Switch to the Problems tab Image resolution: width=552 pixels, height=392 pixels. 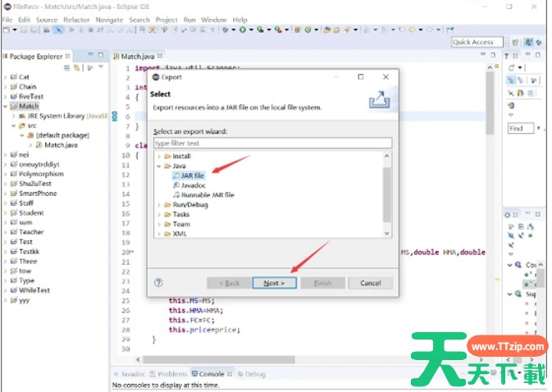pos(171,374)
